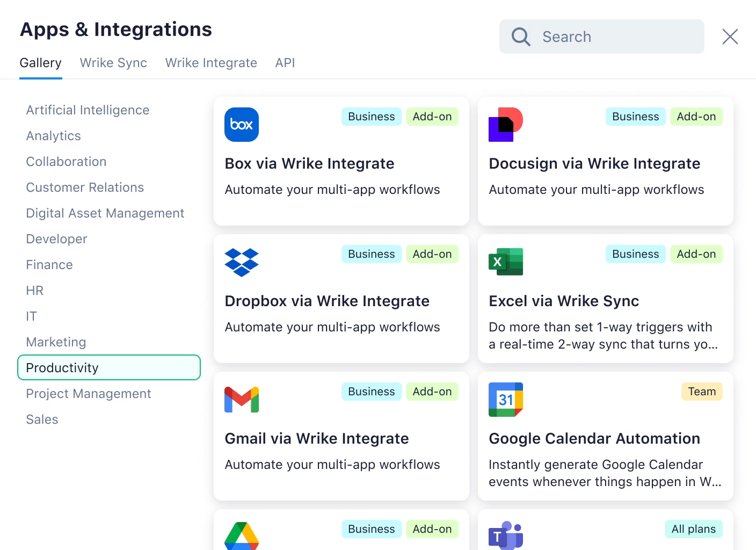This screenshot has width=756, height=550.
Task: Click Excel card's 2-way sync description
Action: [604, 336]
